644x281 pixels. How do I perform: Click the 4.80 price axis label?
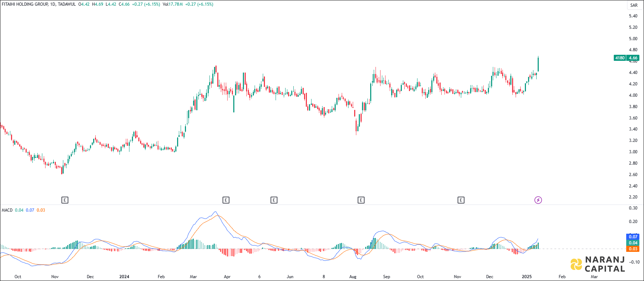[633, 50]
